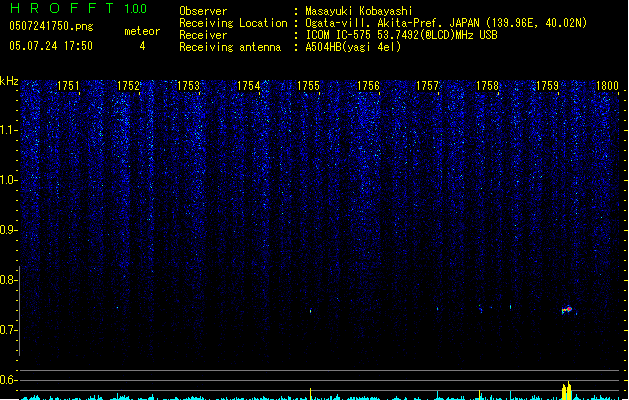Click the 1758 time marker

(487, 86)
